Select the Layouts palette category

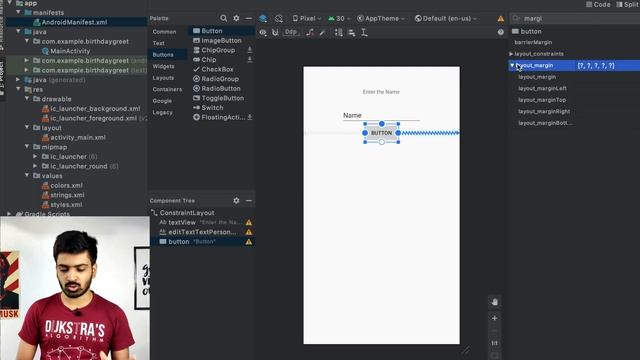163,78
